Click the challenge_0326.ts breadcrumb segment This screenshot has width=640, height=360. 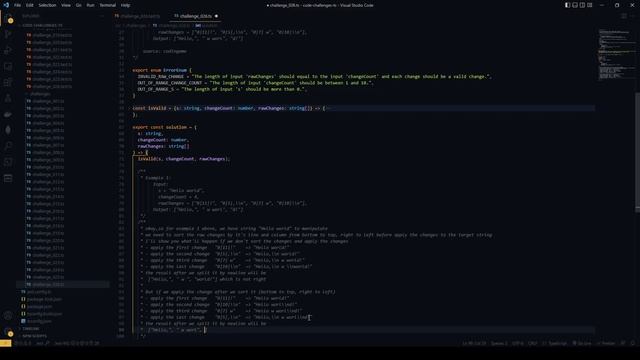pyautogui.click(x=171, y=25)
